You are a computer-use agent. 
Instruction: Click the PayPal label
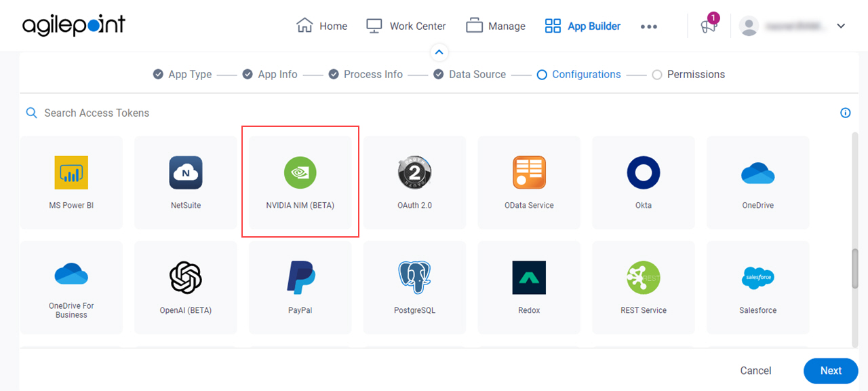[x=300, y=311]
